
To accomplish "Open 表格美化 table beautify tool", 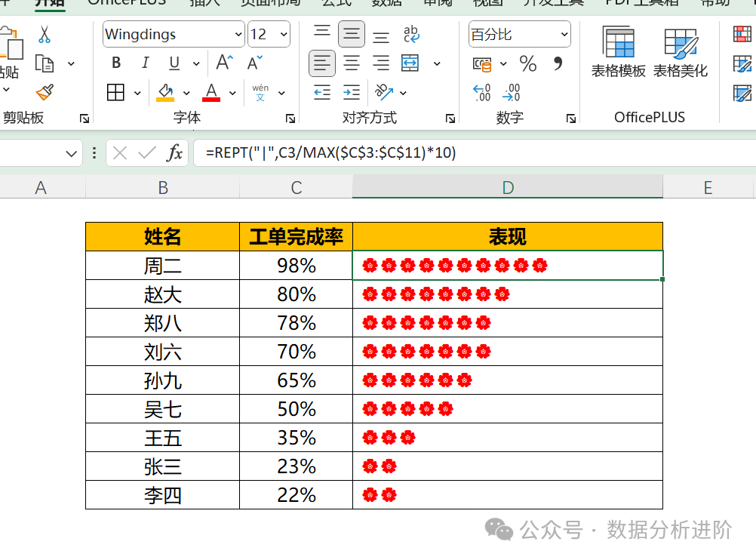I will 680,52.
